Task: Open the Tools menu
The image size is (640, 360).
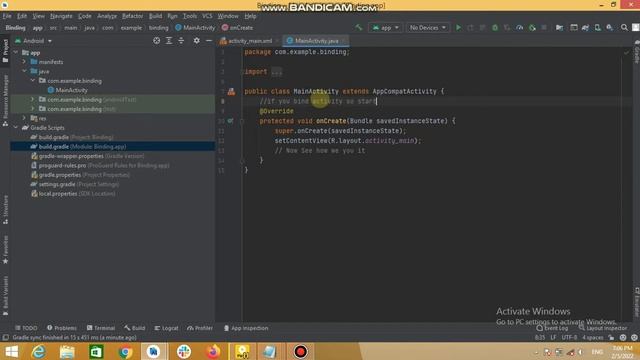Action: pos(190,16)
